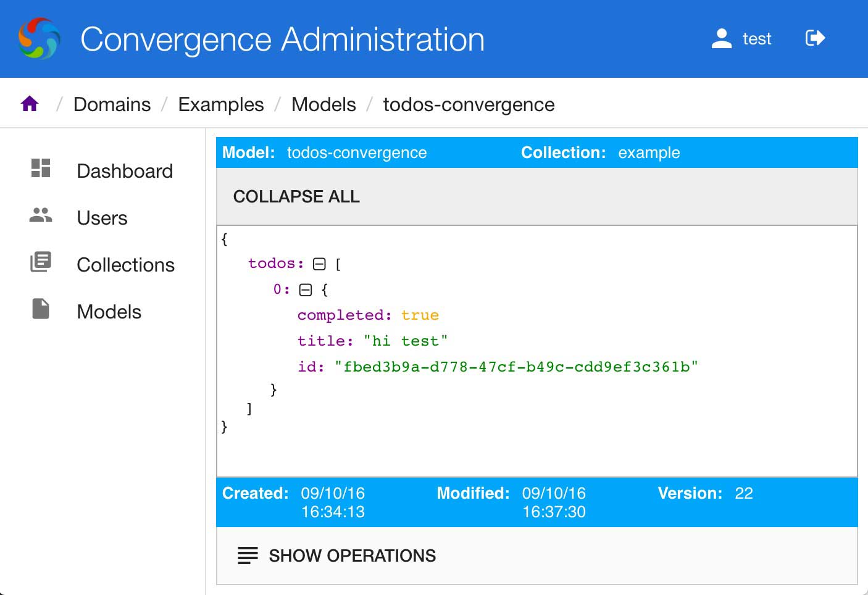Click the Users people icon in the sidebar

pos(40,215)
